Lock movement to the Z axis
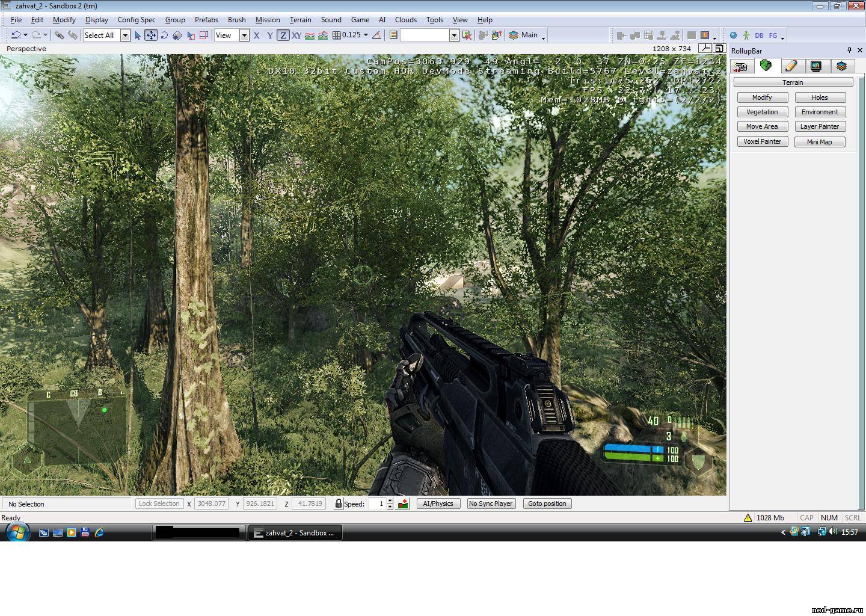This screenshot has height=616, width=866. click(283, 35)
